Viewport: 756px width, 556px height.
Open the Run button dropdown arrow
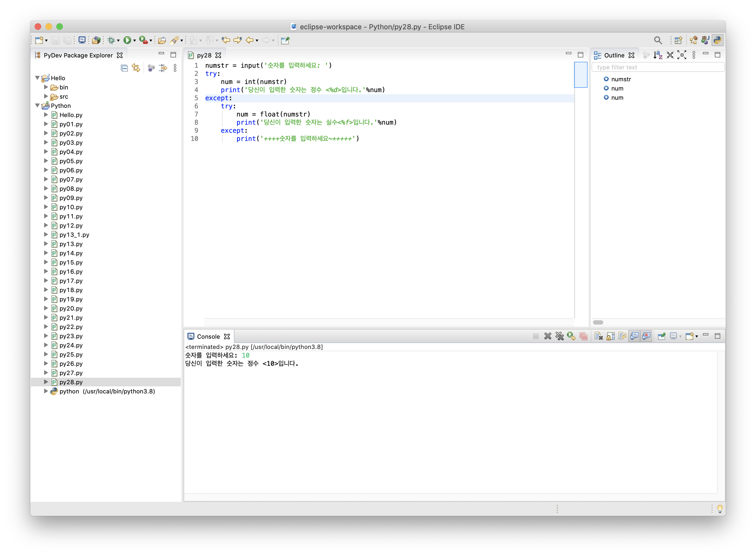135,41
